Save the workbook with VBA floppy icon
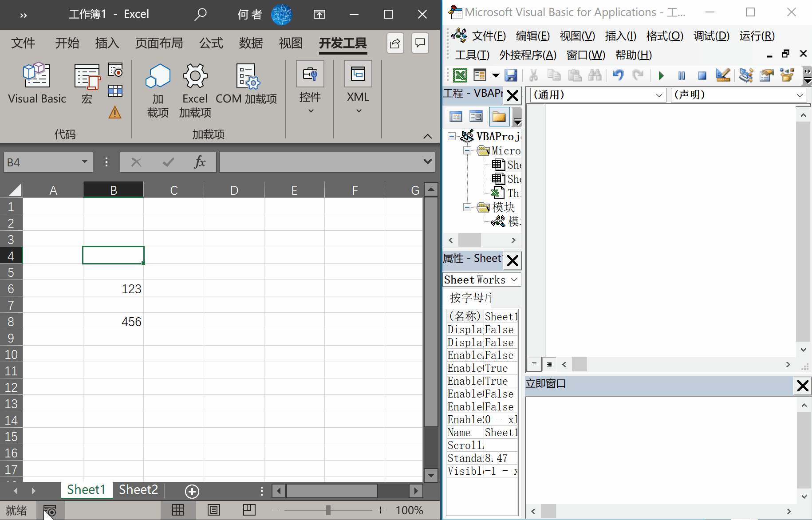The height and width of the screenshot is (520, 812). (x=511, y=75)
